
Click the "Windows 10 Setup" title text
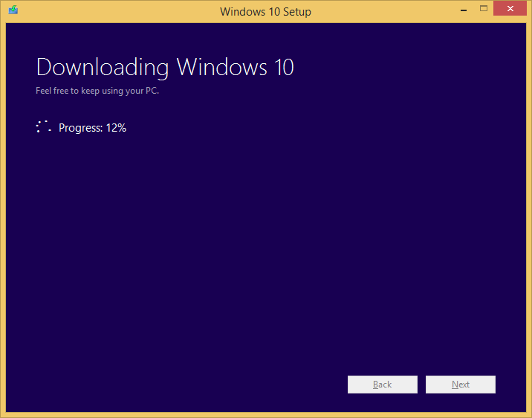coord(265,11)
